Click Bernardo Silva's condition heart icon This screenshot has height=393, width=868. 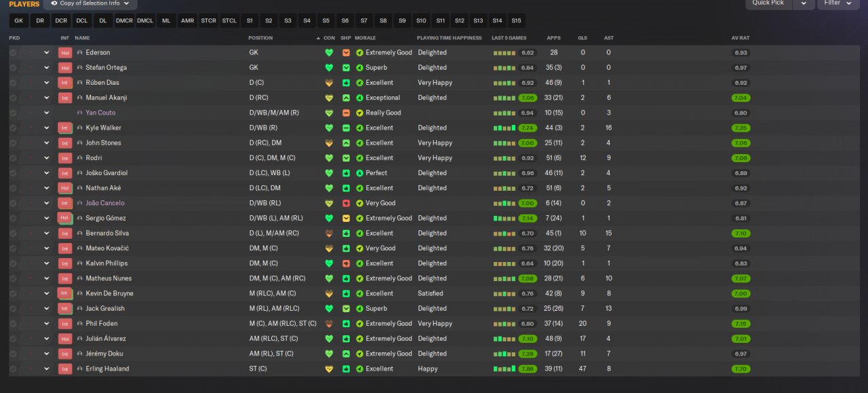click(x=330, y=233)
